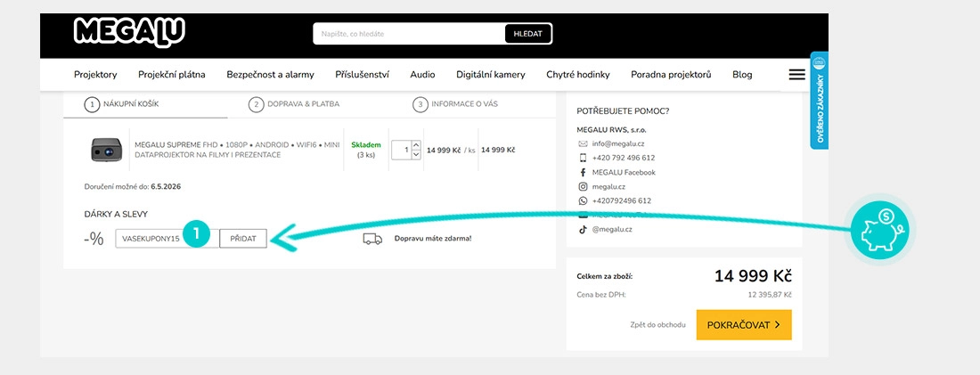Click the TikTok icon
980x375 pixels.
coord(583,230)
